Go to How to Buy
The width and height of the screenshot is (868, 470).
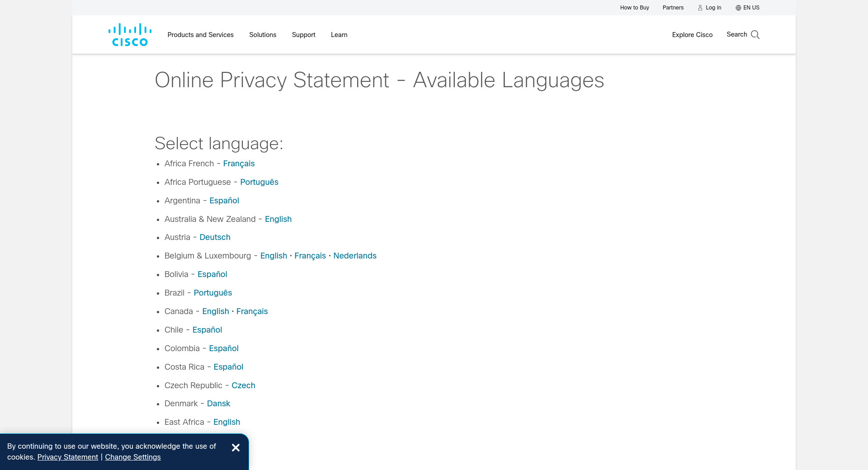tap(634, 8)
